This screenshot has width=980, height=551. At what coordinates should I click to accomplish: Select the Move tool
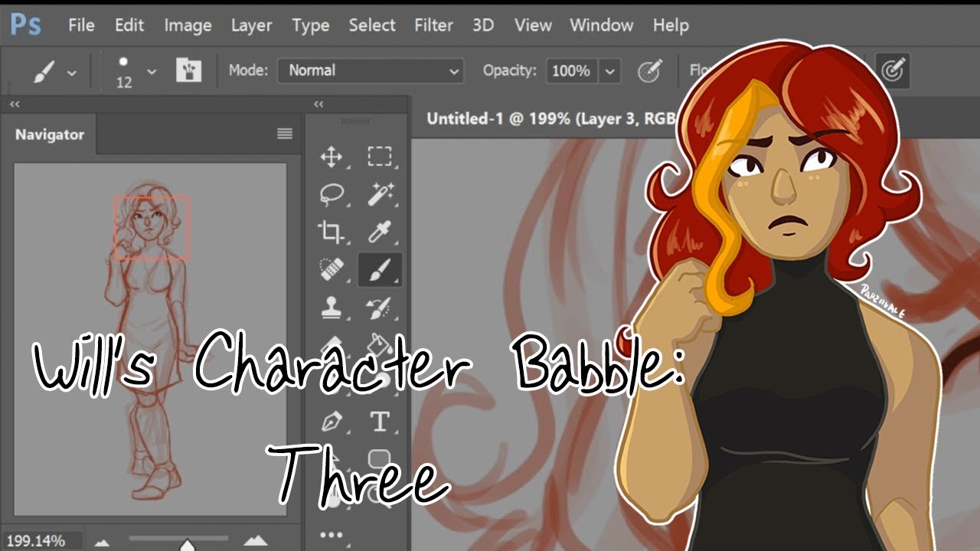332,157
